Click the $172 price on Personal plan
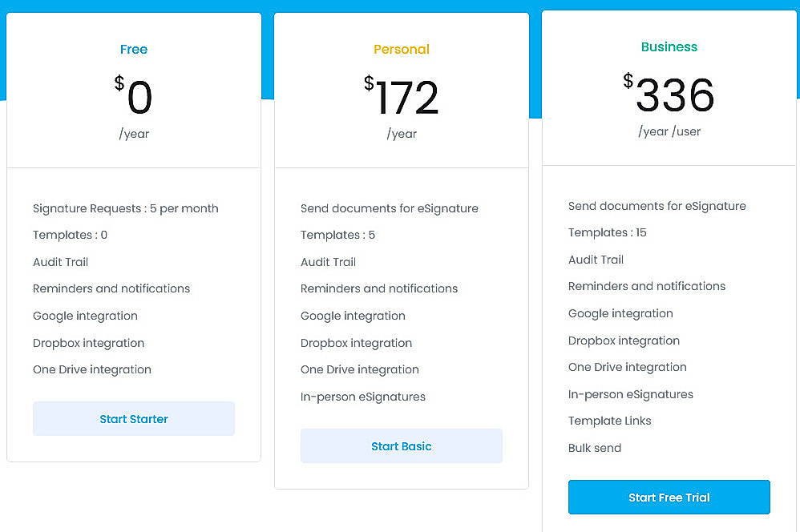Viewport: 800px width, 532px height. [403, 96]
